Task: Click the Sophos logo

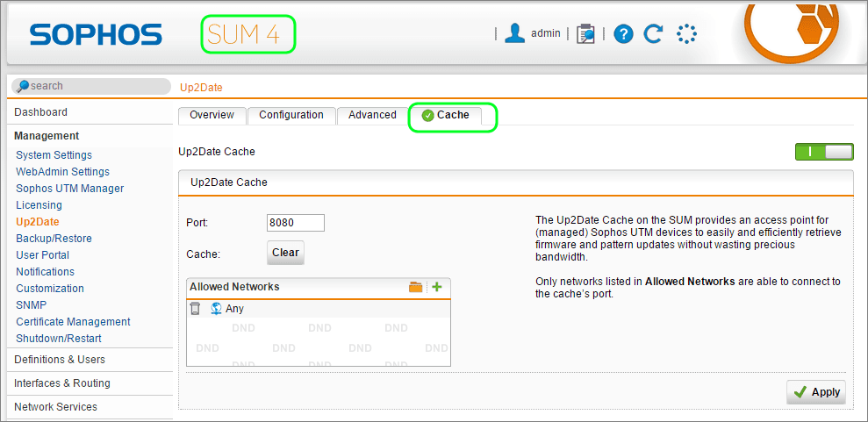Action: [x=97, y=34]
